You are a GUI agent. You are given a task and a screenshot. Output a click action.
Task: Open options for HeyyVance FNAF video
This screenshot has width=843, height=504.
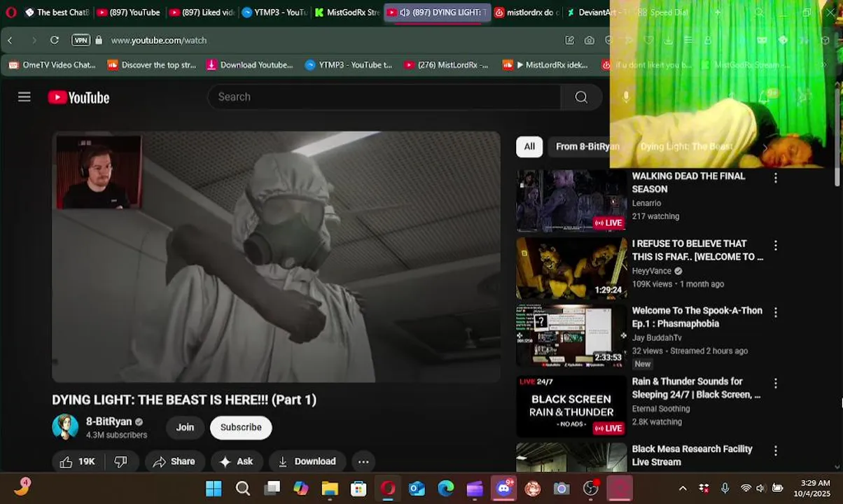tap(775, 246)
